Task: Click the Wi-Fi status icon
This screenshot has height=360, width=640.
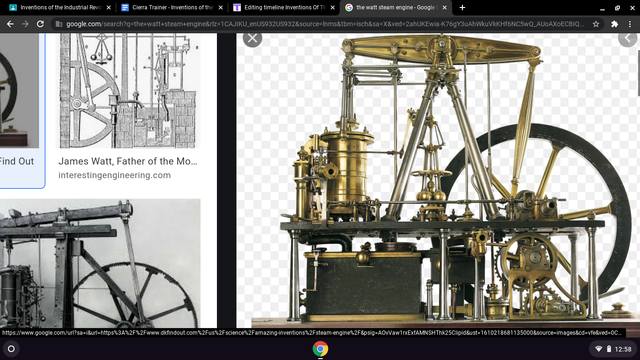Action: click(599, 349)
